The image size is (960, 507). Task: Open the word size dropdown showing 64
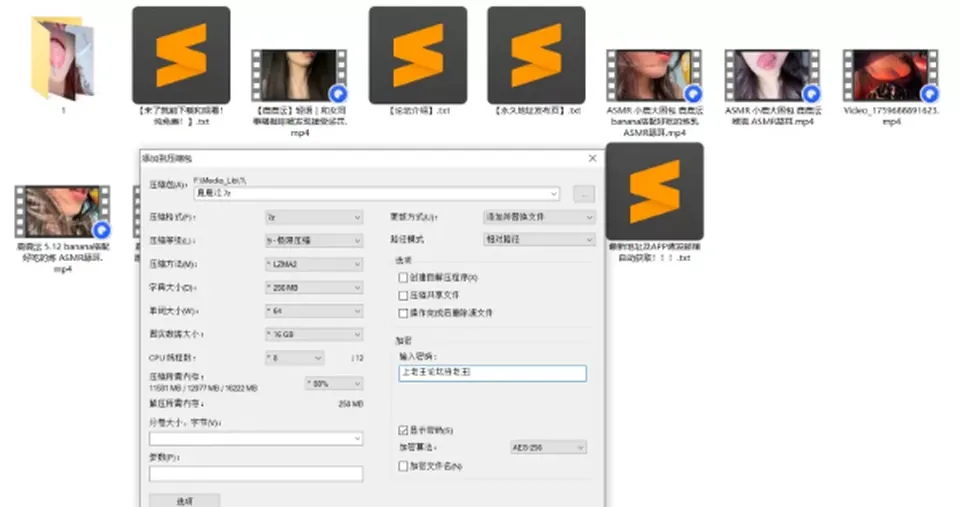click(314, 311)
